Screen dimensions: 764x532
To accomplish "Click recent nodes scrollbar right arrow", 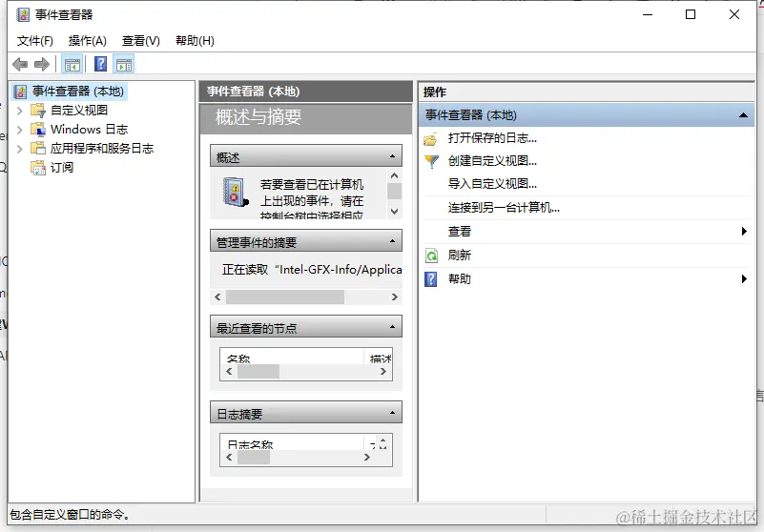I will pyautogui.click(x=383, y=371).
